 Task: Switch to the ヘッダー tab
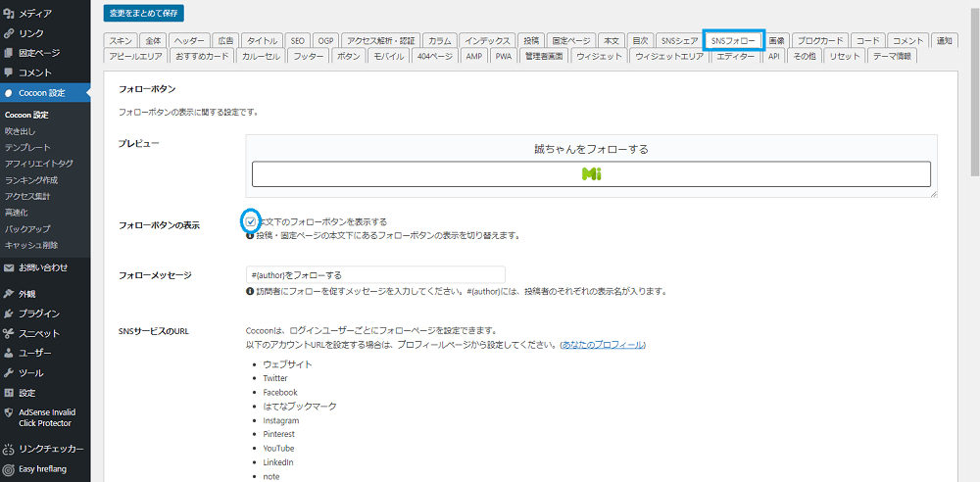pyautogui.click(x=189, y=40)
